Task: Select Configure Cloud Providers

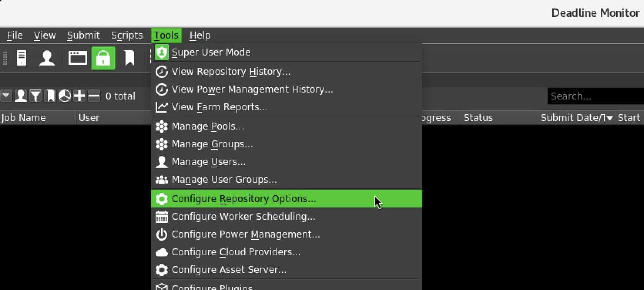Action: coord(287,252)
